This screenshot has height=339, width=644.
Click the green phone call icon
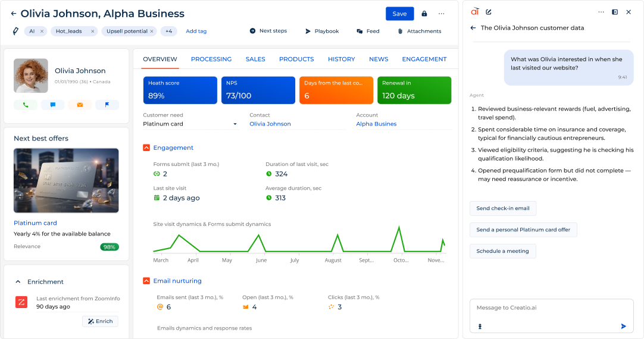point(26,105)
